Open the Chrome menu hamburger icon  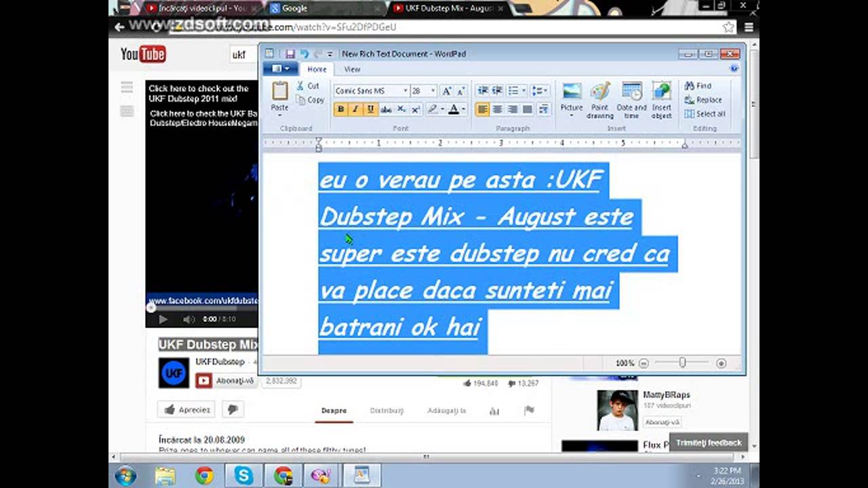[749, 27]
